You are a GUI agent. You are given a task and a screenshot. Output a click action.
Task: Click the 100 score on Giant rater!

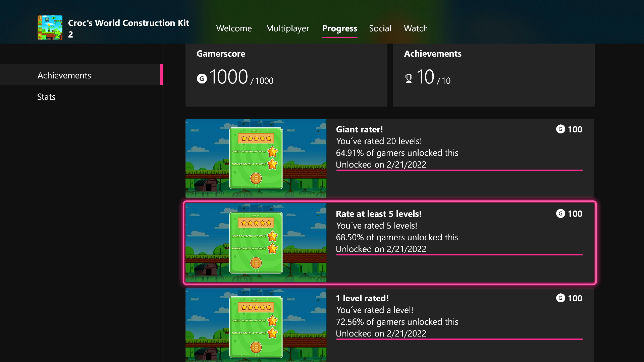click(x=575, y=129)
